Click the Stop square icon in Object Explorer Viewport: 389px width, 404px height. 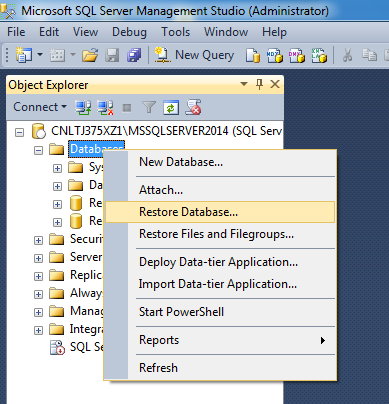pyautogui.click(x=127, y=108)
